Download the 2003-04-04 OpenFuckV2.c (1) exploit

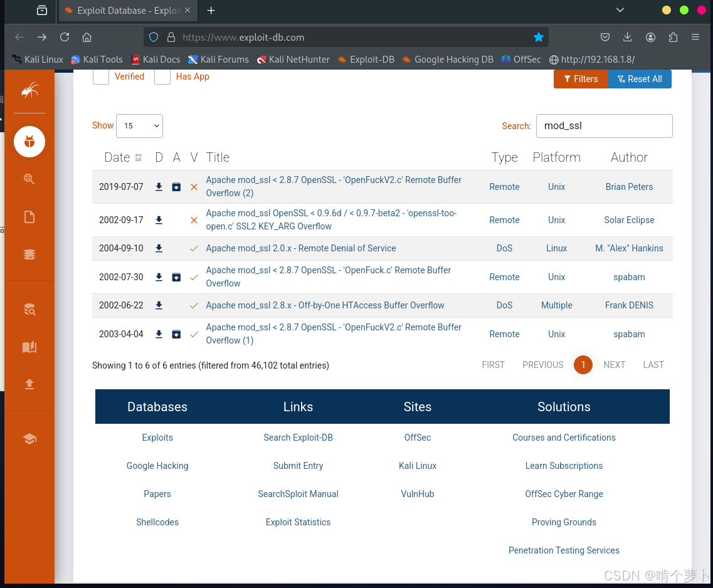pos(159,334)
